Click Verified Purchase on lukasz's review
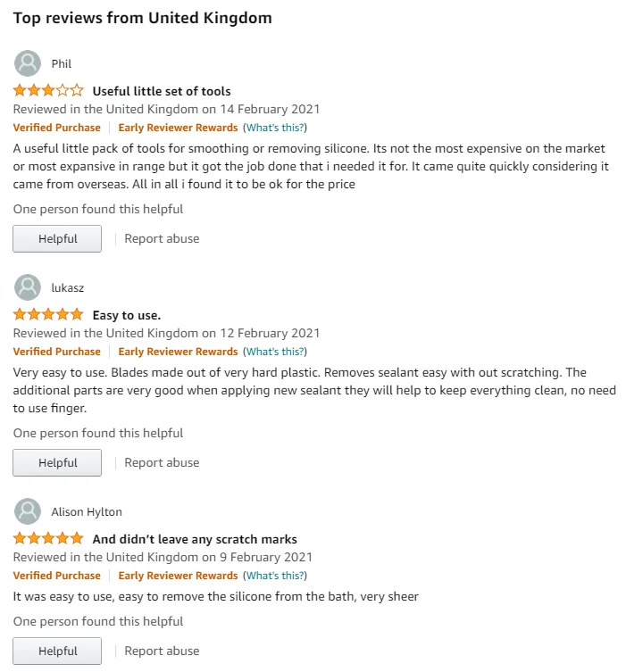The width and height of the screenshot is (626, 672). pyautogui.click(x=57, y=352)
